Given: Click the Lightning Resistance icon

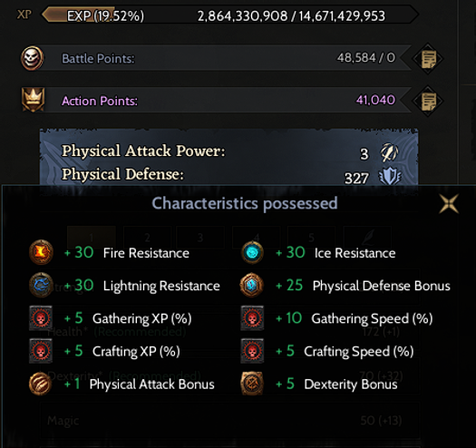Looking at the screenshot, I should pos(41,285).
